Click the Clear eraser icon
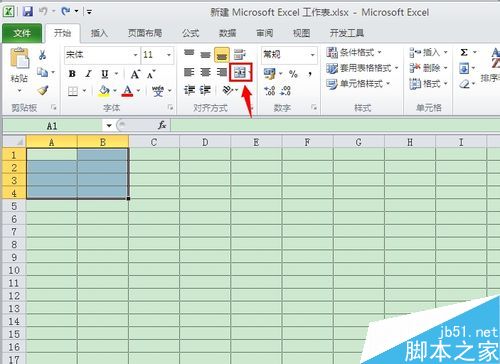Image resolution: width=500 pixels, height=364 pixels. point(464,84)
